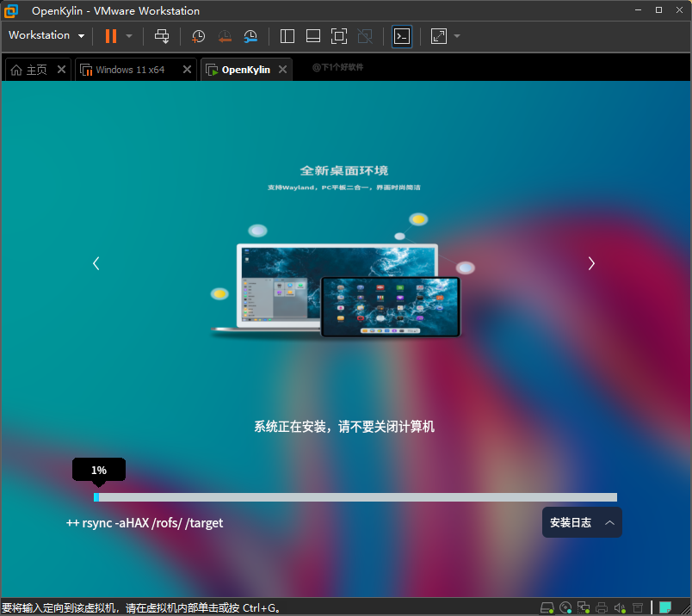Open the power options dropdown arrow beside pause
This screenshot has height=616, width=692.
[x=129, y=36]
